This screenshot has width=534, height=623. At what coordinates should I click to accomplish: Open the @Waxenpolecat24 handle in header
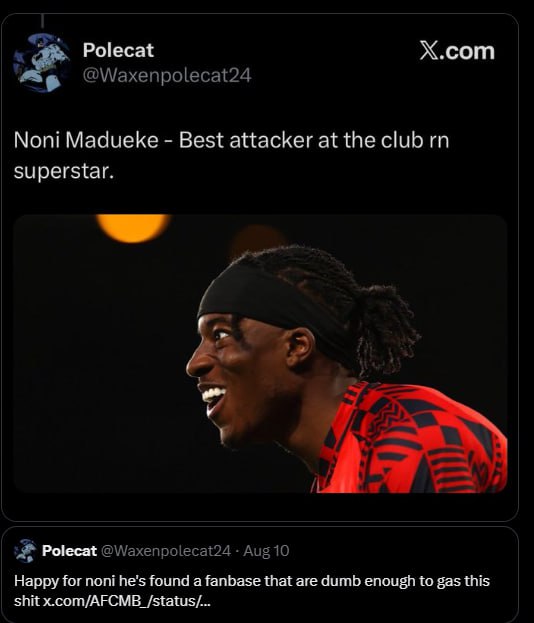pyautogui.click(x=167, y=75)
